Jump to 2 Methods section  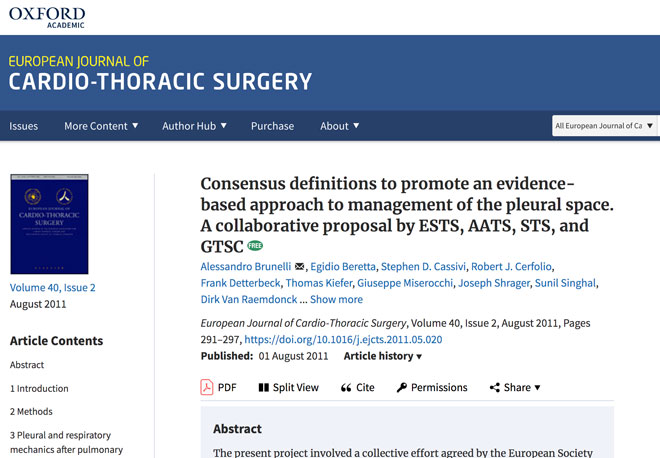point(31,412)
